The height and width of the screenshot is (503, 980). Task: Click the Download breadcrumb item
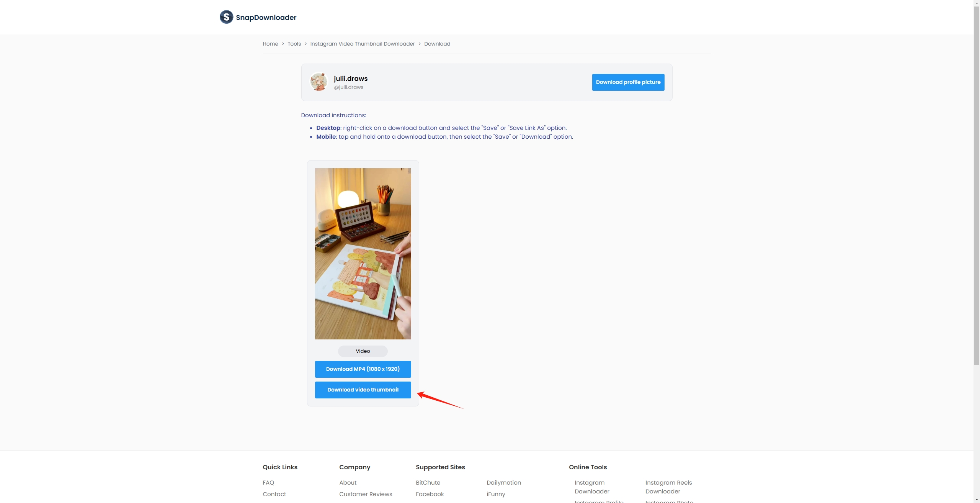(437, 44)
